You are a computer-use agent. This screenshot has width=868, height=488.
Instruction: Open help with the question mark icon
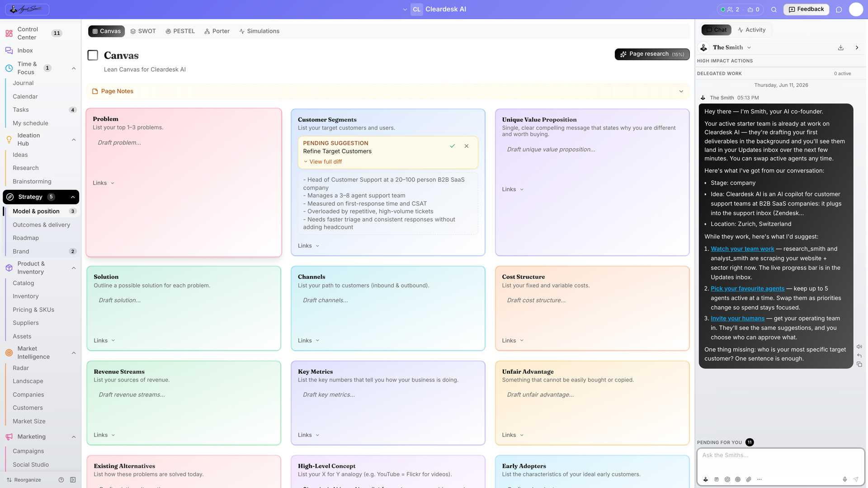[61, 480]
